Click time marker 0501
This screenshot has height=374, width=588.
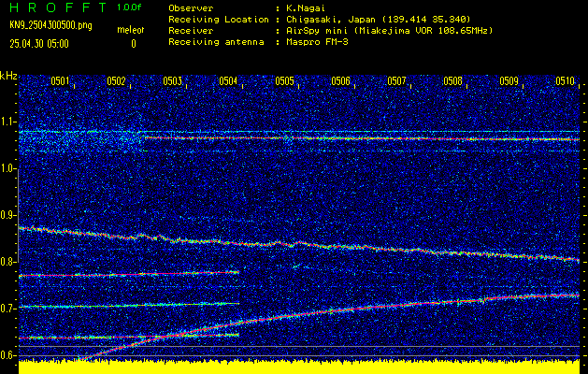60,81
